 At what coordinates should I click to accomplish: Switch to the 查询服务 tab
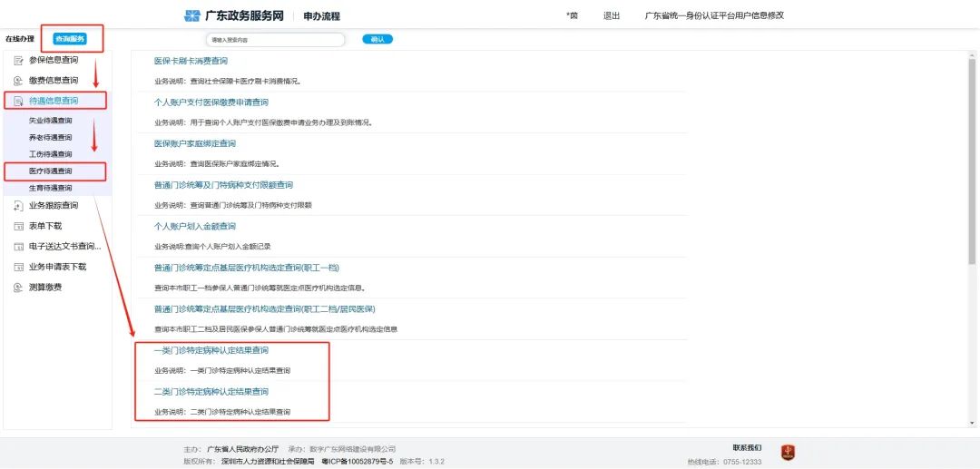click(x=69, y=39)
